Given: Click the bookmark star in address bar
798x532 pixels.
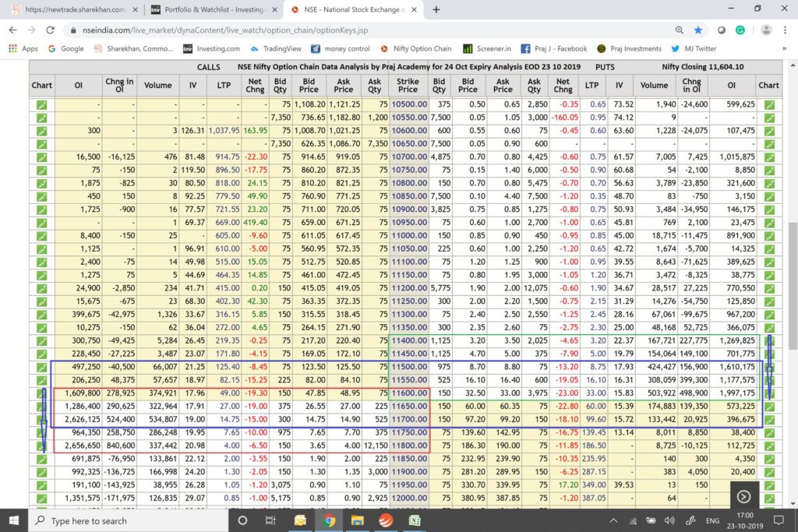Looking at the screenshot, I should pos(698,30).
